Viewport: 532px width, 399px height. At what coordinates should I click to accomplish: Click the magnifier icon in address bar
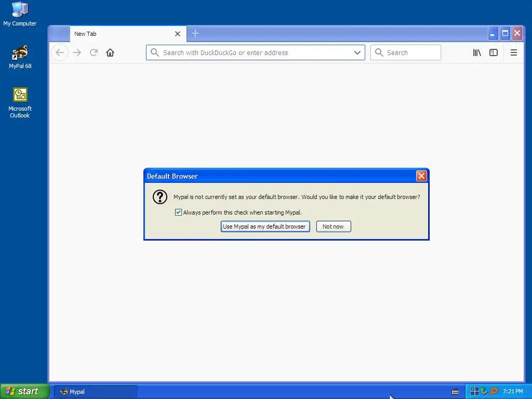coord(155,52)
